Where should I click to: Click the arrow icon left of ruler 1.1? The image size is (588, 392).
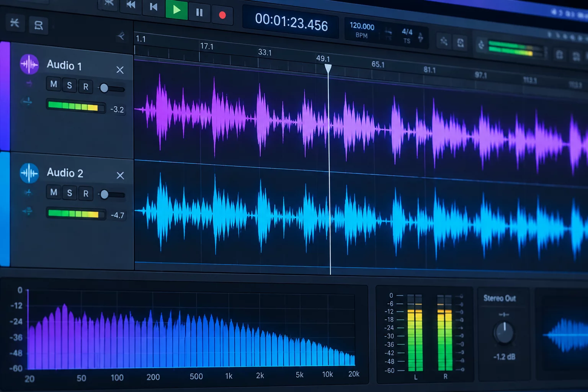pos(121,36)
